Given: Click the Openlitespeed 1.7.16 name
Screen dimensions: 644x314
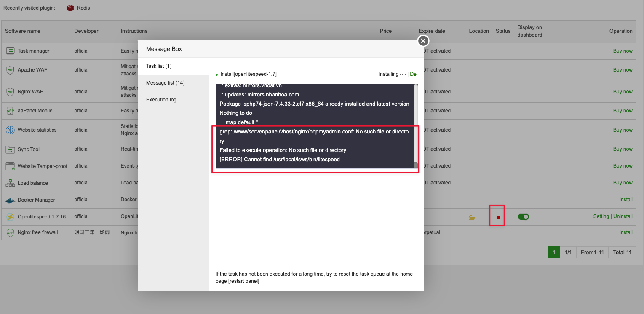Looking at the screenshot, I should click(x=42, y=217).
